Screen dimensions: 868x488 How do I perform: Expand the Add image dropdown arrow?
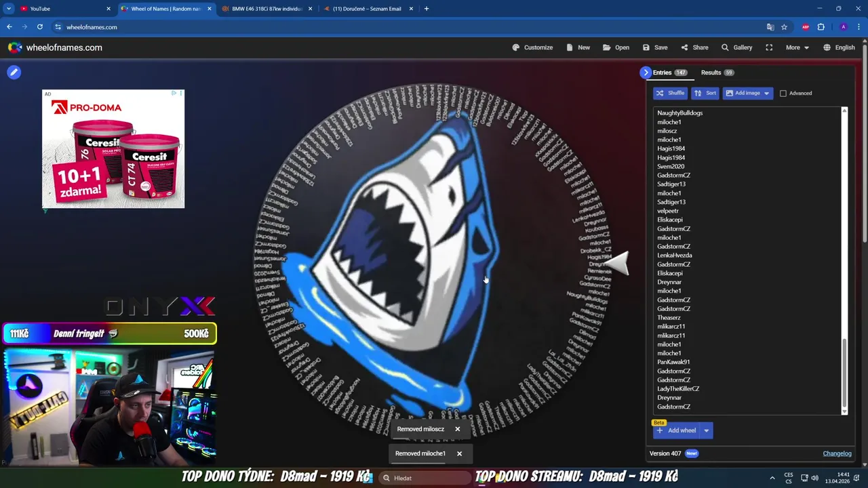tap(767, 93)
